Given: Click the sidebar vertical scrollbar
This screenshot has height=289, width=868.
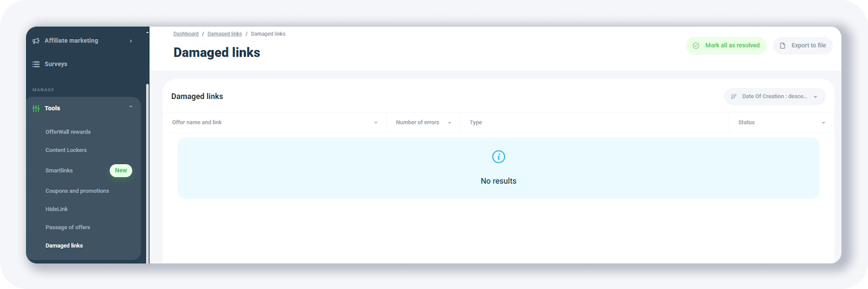Looking at the screenshot, I should [x=147, y=163].
